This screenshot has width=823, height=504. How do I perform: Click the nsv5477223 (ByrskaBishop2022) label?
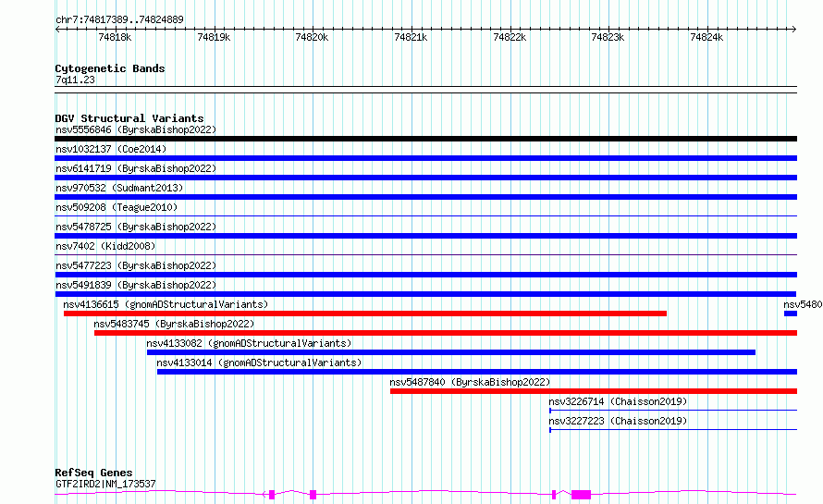coord(136,265)
